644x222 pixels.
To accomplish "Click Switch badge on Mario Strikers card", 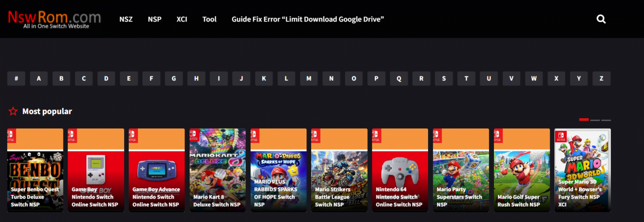I will pyautogui.click(x=316, y=136).
